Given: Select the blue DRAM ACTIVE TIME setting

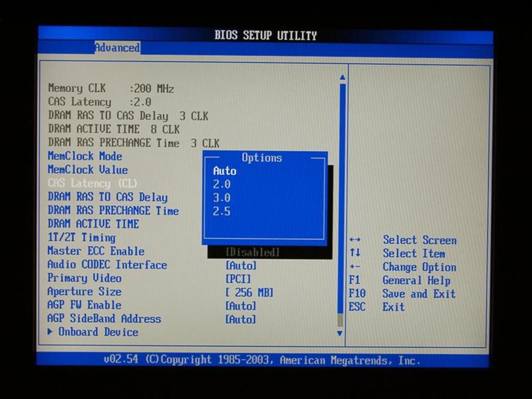Looking at the screenshot, I should (x=93, y=224).
